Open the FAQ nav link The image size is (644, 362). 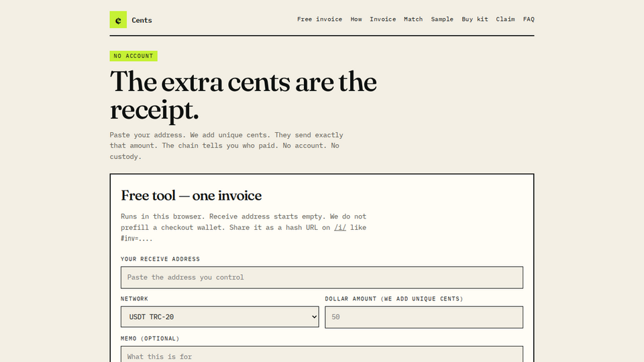click(529, 19)
